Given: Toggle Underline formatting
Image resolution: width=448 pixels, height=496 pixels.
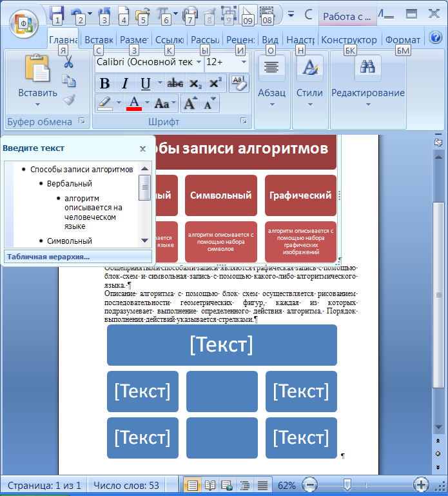Looking at the screenshot, I should (x=145, y=83).
